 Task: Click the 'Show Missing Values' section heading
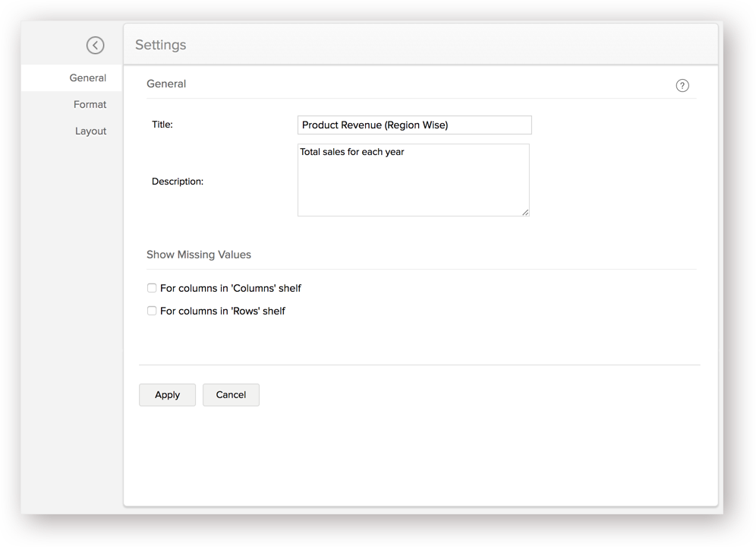click(x=199, y=255)
